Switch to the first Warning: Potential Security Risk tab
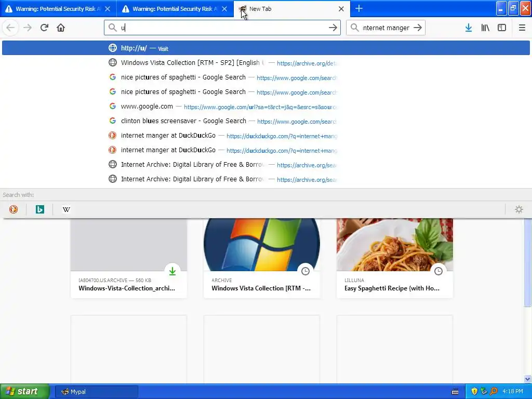 [x=58, y=9]
